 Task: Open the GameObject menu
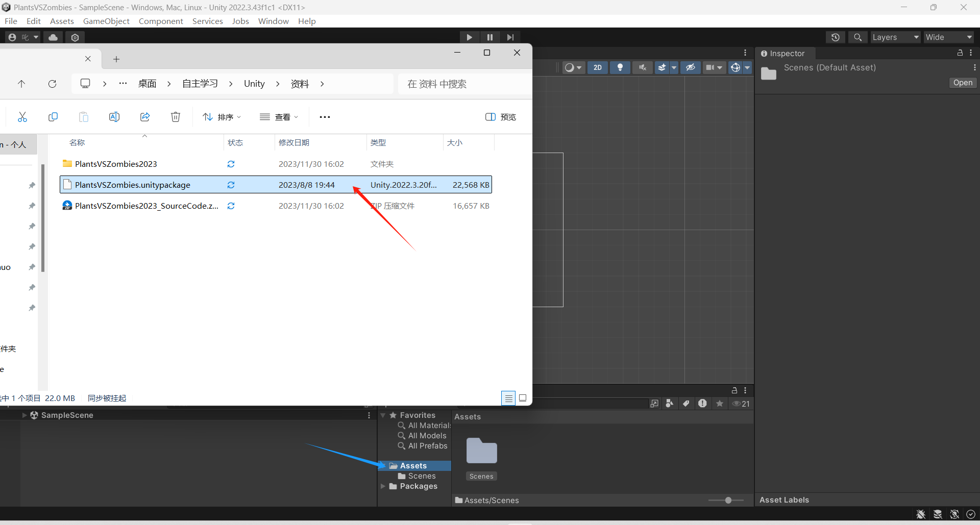106,21
